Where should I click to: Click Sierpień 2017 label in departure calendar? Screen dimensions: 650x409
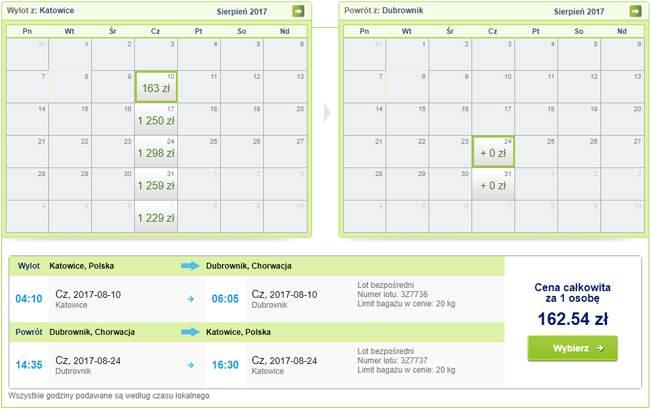pyautogui.click(x=249, y=11)
